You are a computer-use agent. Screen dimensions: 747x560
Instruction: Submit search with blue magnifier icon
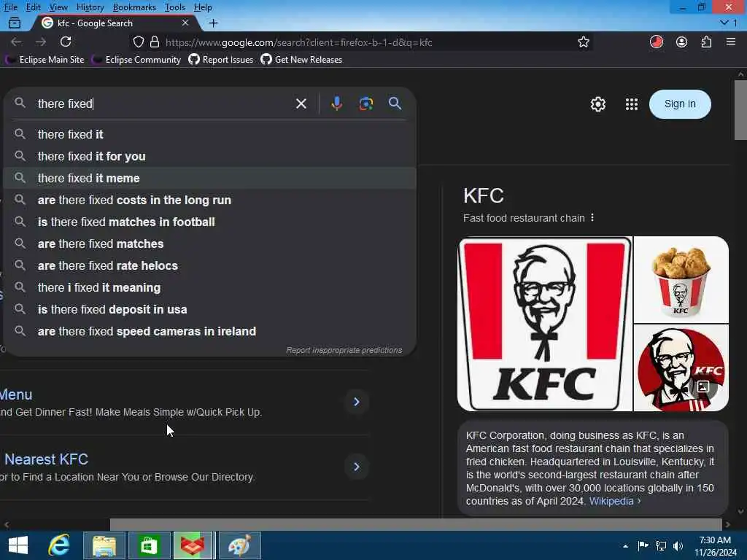[395, 104]
